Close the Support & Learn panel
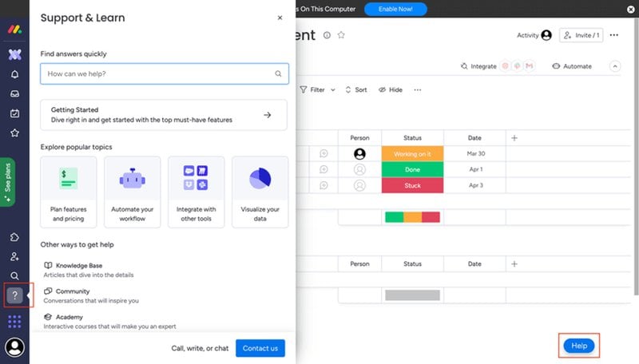 tap(280, 18)
